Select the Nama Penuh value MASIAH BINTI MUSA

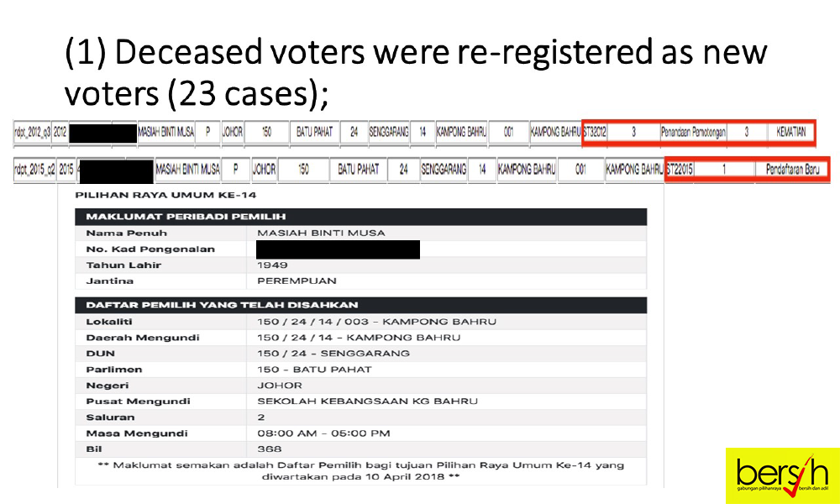pyautogui.click(x=321, y=234)
